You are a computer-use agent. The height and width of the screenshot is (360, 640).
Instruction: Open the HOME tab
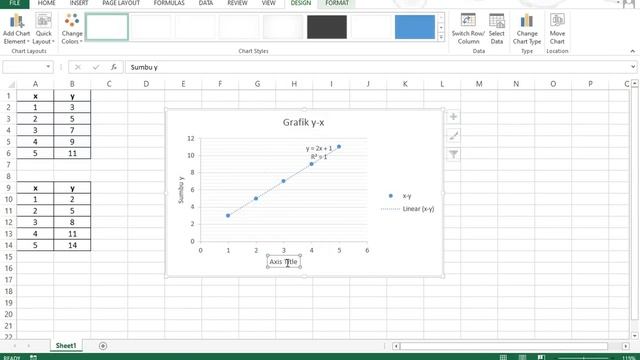coord(47,3)
